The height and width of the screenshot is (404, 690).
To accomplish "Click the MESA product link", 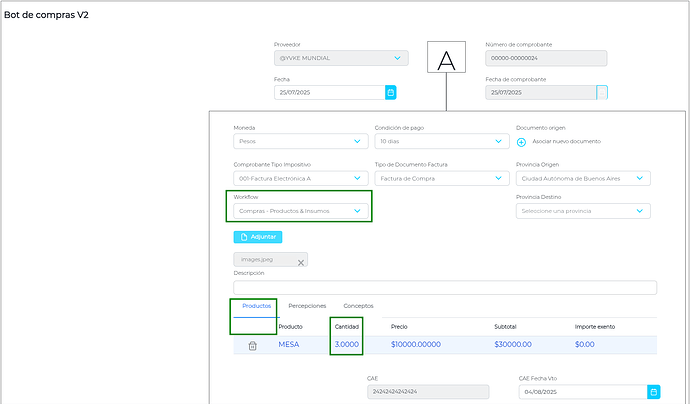I will [x=289, y=344].
